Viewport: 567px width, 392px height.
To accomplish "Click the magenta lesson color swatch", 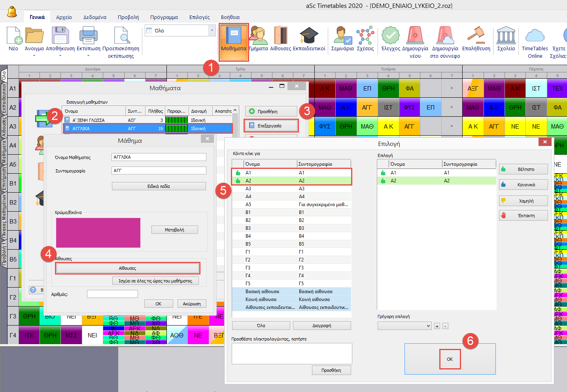I will pyautogui.click(x=98, y=233).
